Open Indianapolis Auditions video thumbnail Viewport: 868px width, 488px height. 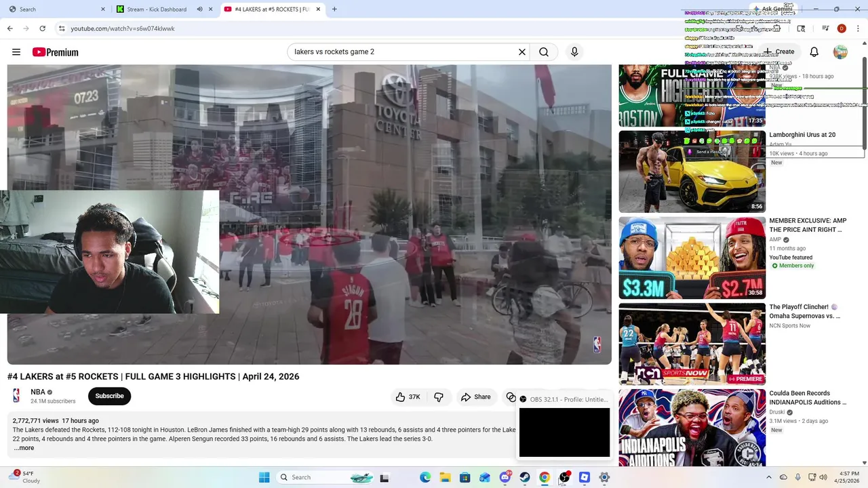coord(692,428)
